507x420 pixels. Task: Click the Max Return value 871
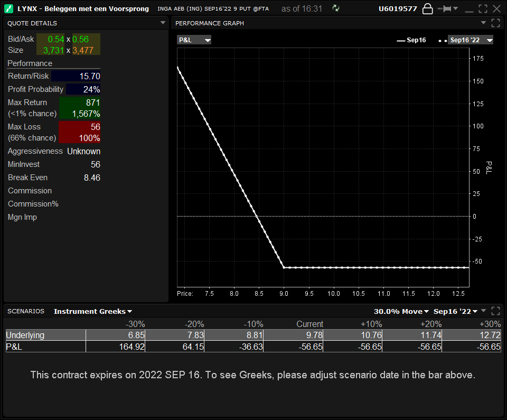pos(93,102)
